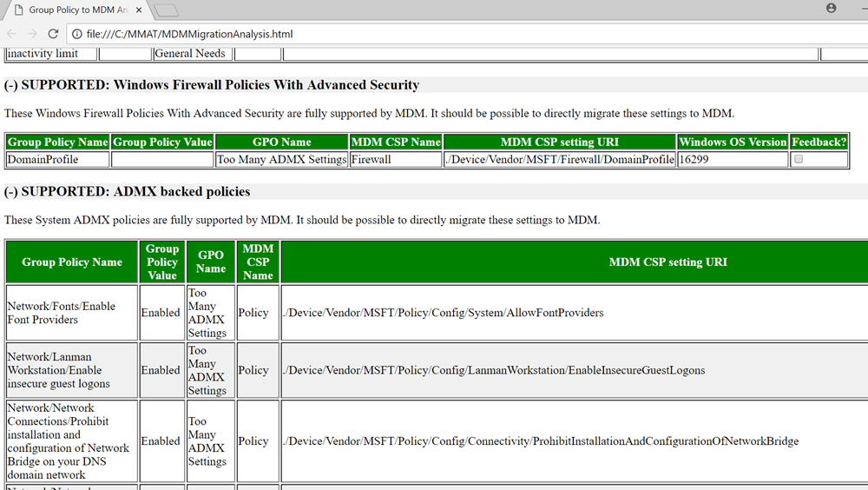Click Enable insecure guest logons policy name
Viewport: 868px width, 490px height.
click(72, 370)
